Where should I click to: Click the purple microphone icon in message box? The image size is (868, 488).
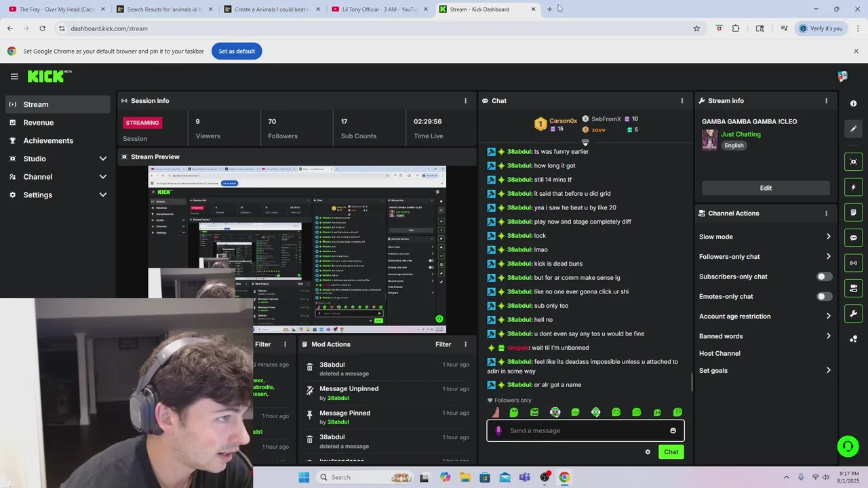pos(498,431)
